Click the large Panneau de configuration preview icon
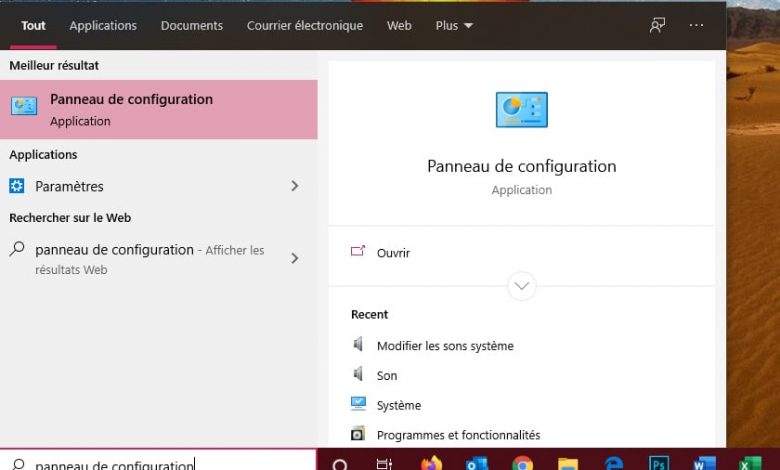The width and height of the screenshot is (780, 470). [x=521, y=109]
